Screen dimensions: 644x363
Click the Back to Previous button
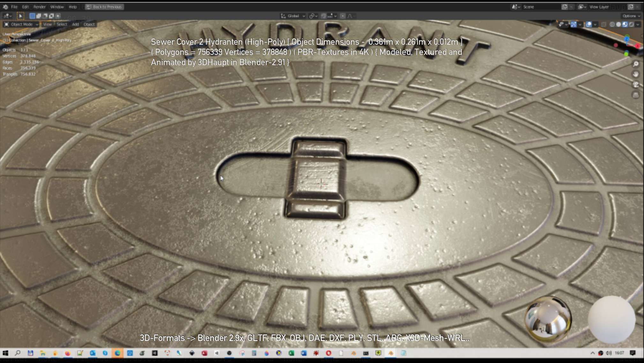104,7
